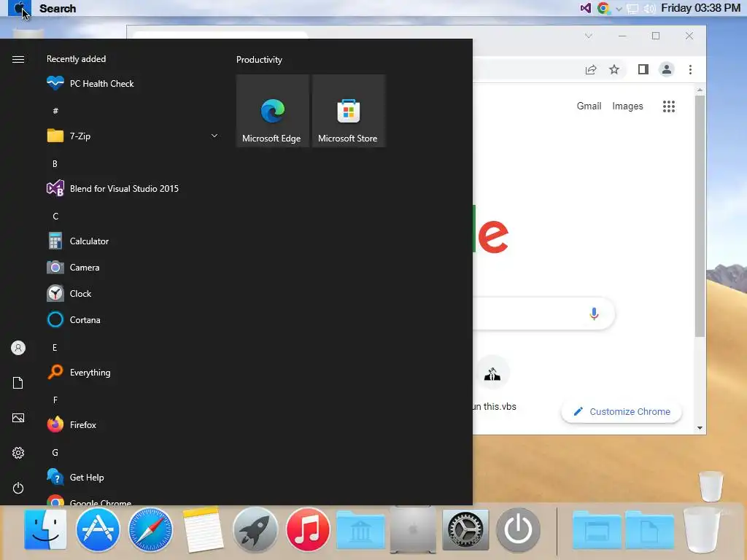This screenshot has width=747, height=560.
Task: Click the network icon in the tray
Action: tap(632, 9)
